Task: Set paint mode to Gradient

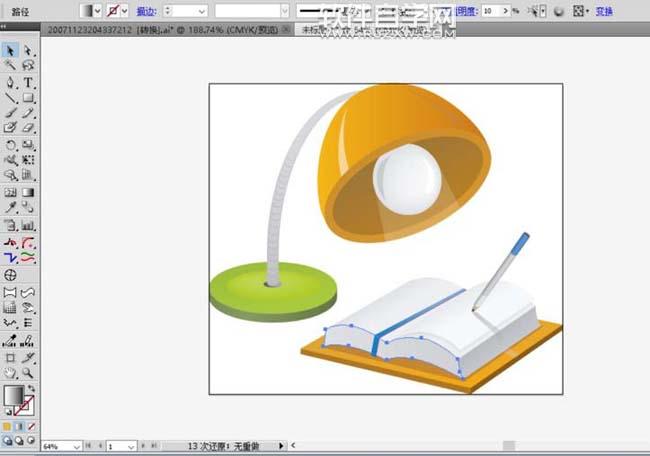Action: click(x=19, y=426)
